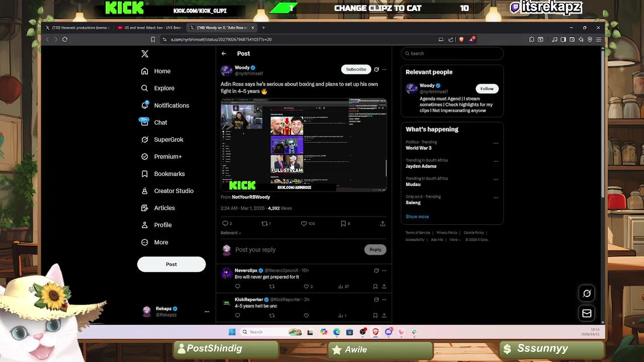Bookmark KickReporter's reply
Image resolution: width=644 pixels, height=362 pixels.
375,316
